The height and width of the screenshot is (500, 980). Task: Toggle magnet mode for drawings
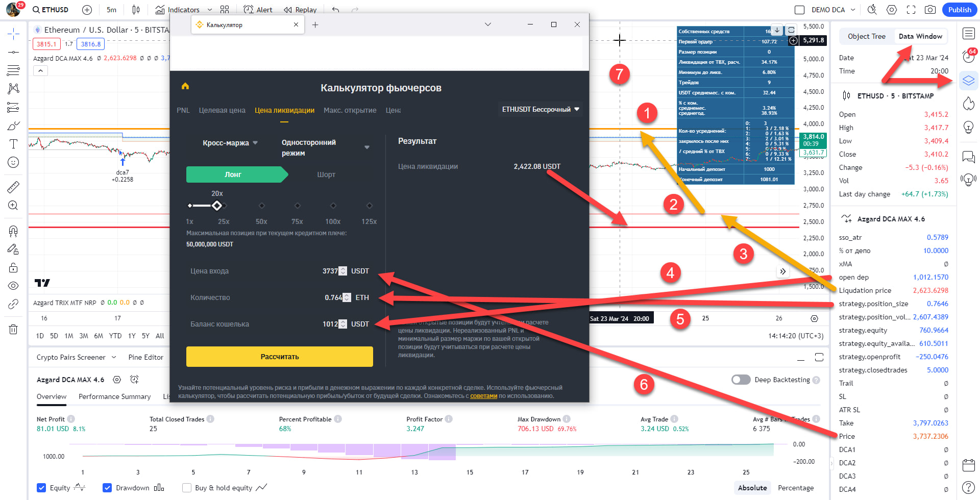coord(13,231)
